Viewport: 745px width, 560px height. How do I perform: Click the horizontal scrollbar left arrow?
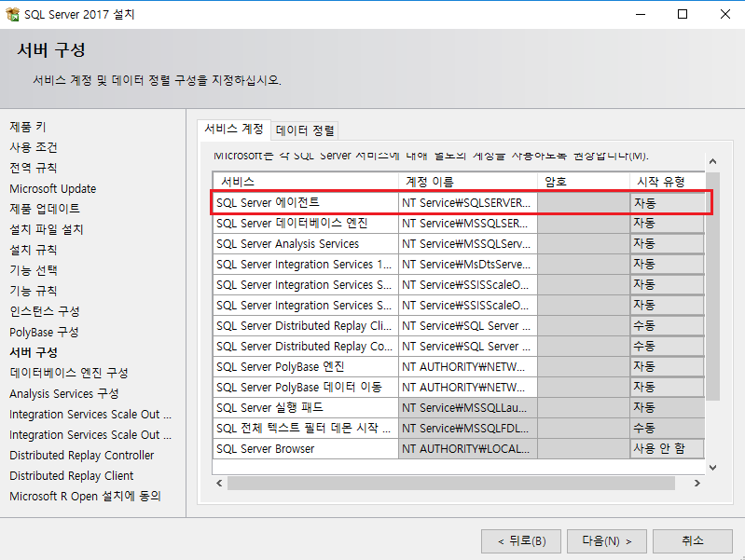click(219, 483)
